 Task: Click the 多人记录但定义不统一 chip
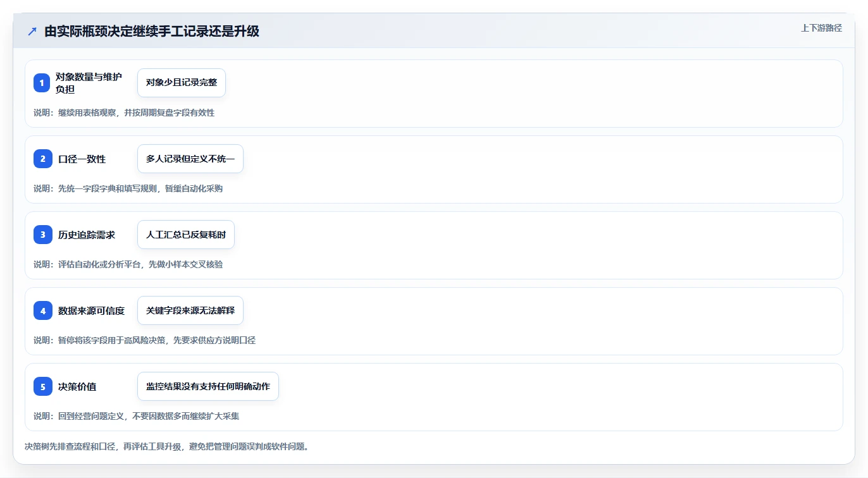pyautogui.click(x=190, y=159)
